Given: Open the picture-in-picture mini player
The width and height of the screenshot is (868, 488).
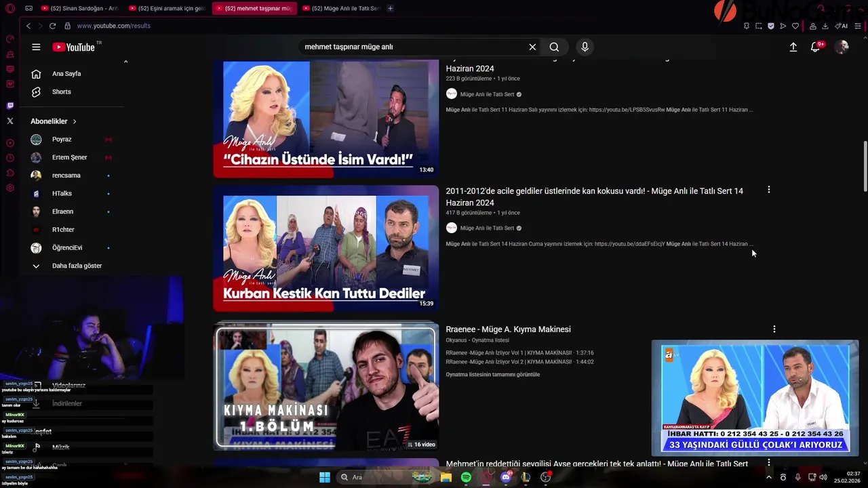Looking at the screenshot, I should pyautogui.click(x=755, y=398).
